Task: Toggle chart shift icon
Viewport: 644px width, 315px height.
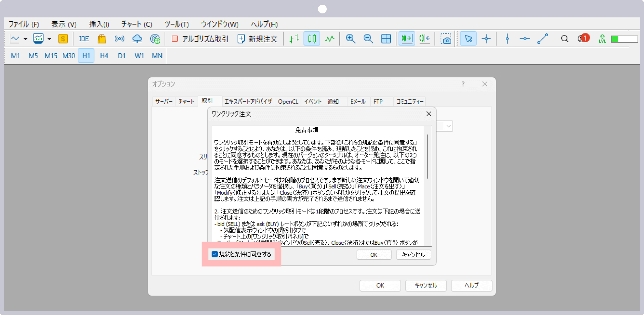Action: click(425, 39)
